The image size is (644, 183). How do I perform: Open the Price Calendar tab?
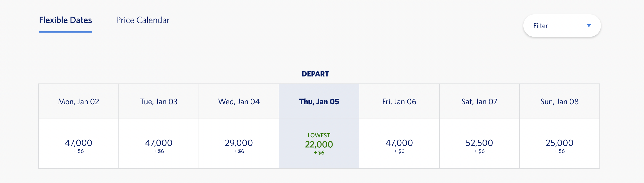(x=143, y=20)
